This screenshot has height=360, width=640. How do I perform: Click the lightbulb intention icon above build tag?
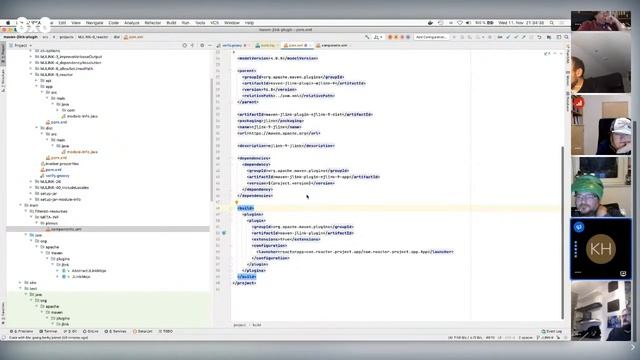tap(236, 202)
